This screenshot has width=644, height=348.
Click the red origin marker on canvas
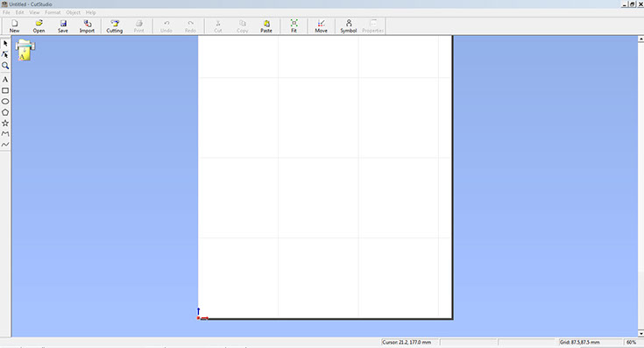[198, 318]
